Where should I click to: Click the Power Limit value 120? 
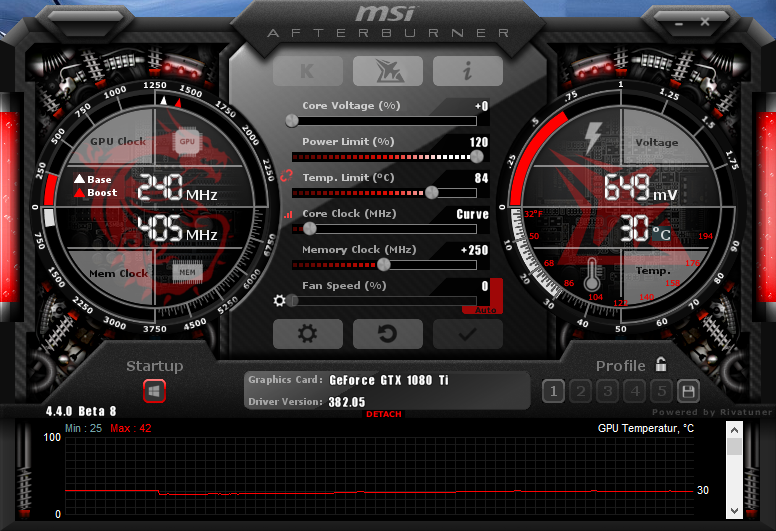click(x=479, y=142)
